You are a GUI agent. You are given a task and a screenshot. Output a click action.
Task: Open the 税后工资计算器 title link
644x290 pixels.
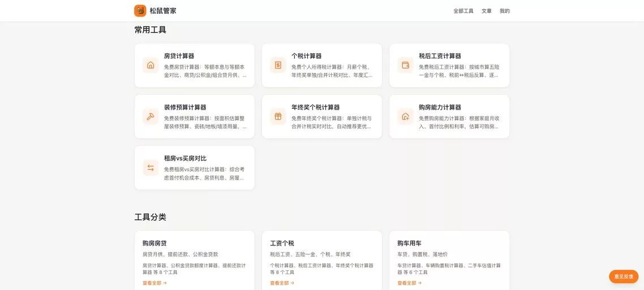440,56
